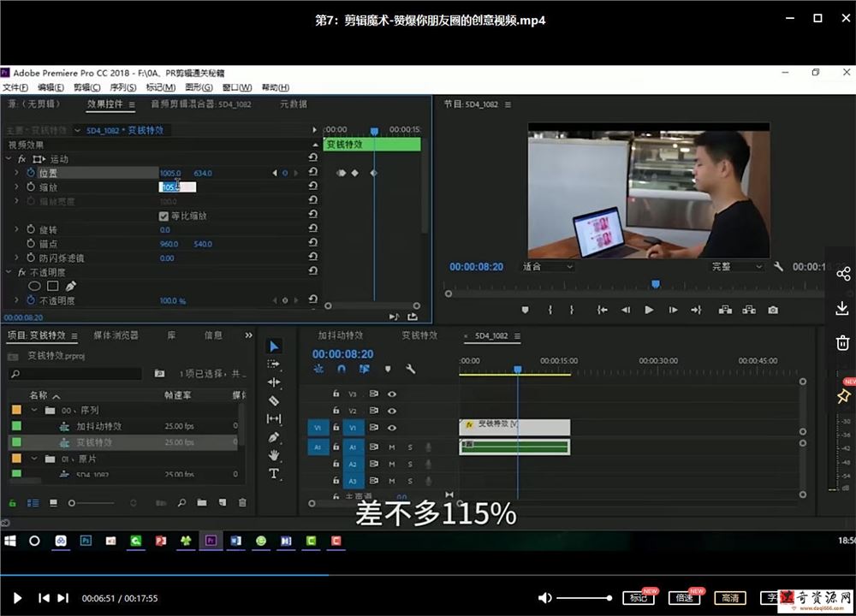Toggle V1 track output eye

click(x=392, y=428)
